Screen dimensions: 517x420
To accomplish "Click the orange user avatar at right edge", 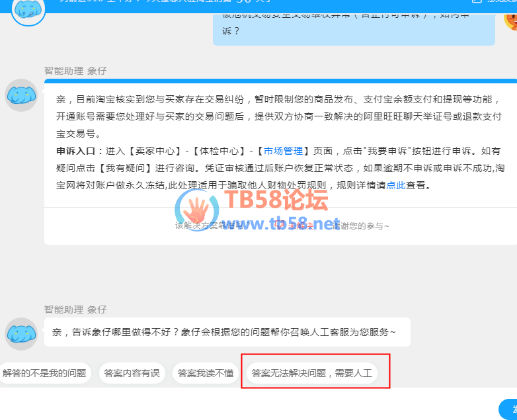I will pos(511,19).
